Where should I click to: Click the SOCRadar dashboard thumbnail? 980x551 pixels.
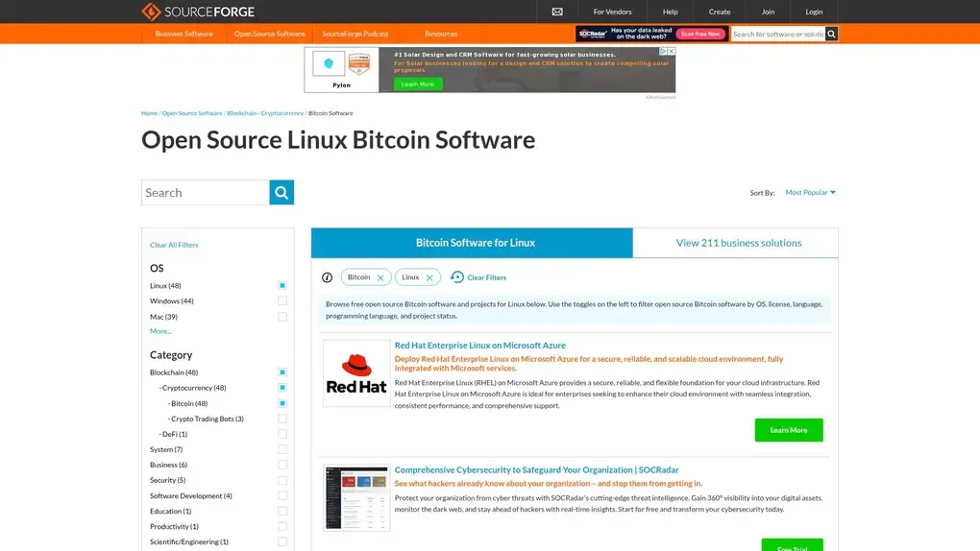pyautogui.click(x=356, y=498)
